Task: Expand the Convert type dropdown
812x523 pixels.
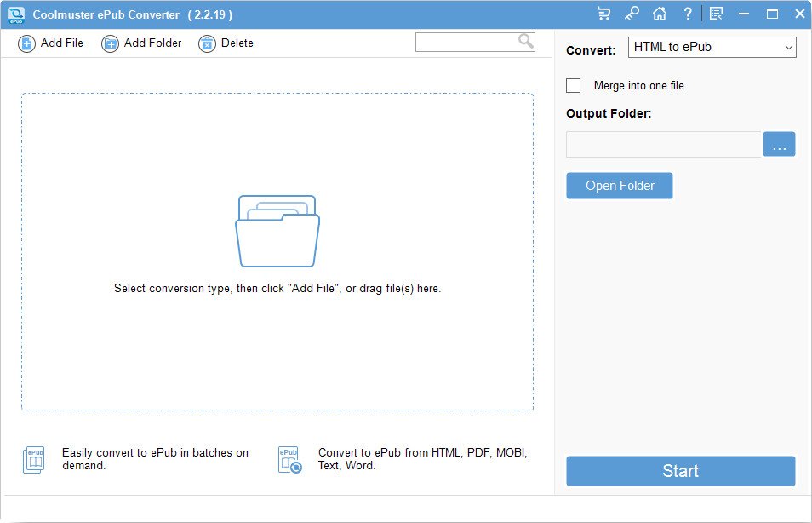Action: [x=712, y=48]
